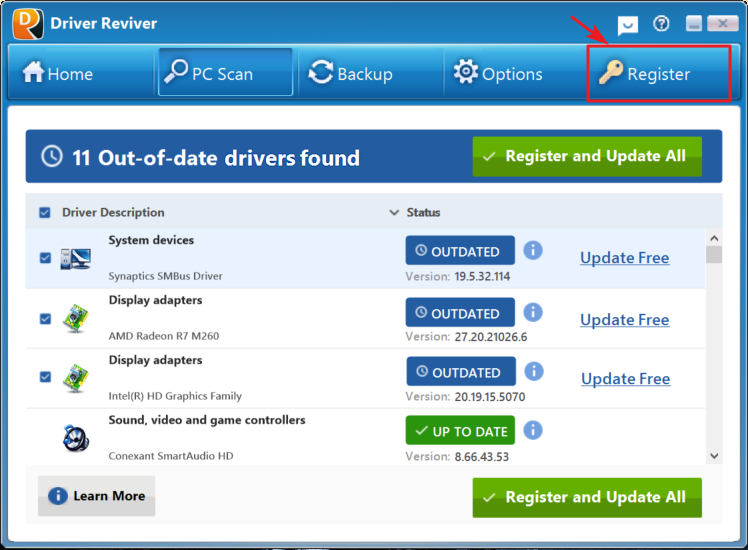Viewport: 748px width, 550px height.
Task: Click the Driver Description column header
Action: (x=113, y=212)
